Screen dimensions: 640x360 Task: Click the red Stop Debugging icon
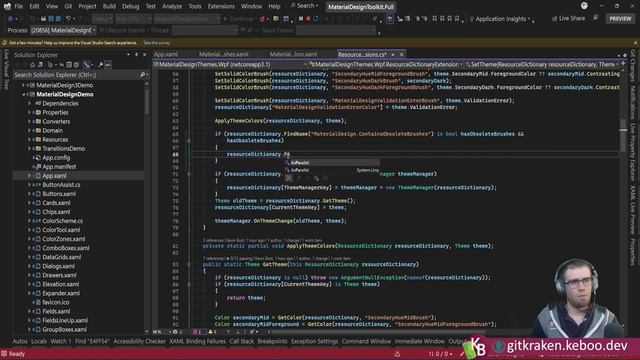click(x=308, y=19)
